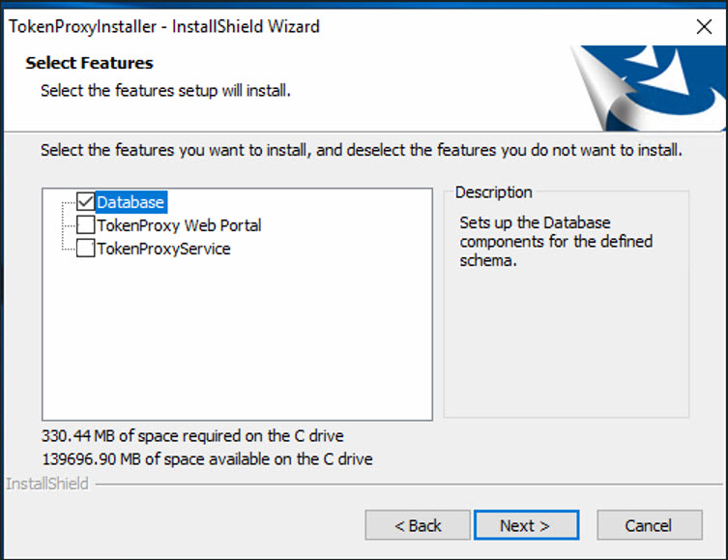Image resolution: width=728 pixels, height=560 pixels.
Task: Click the 'Select the features setup will install.' text
Action: click(165, 91)
